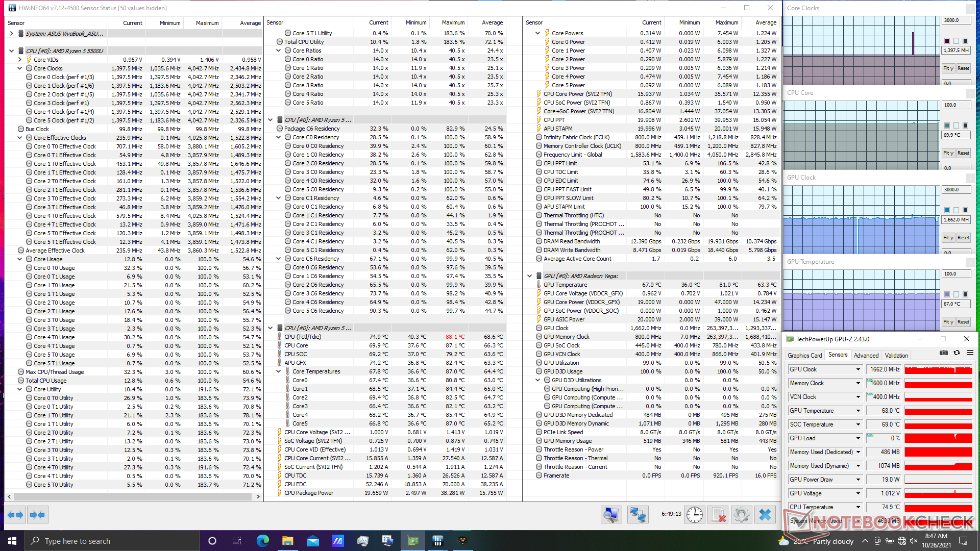Close the Core Clocks graph window
Screen dimensions: 980x551
(970, 8)
